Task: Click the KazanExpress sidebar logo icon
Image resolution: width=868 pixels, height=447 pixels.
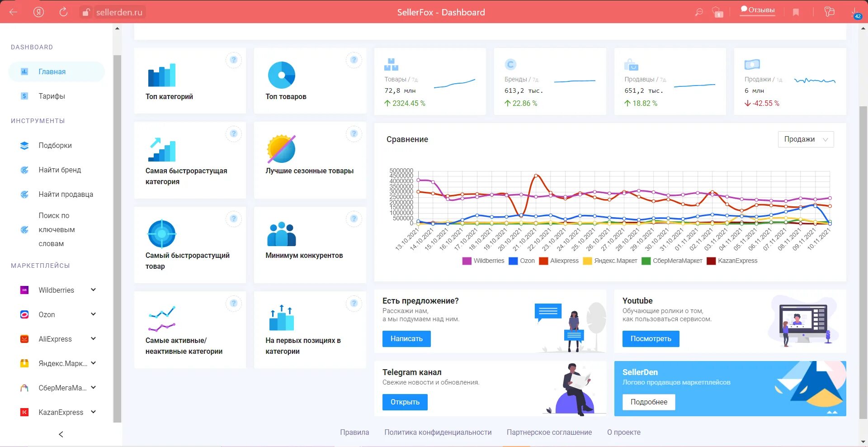Action: (24, 412)
